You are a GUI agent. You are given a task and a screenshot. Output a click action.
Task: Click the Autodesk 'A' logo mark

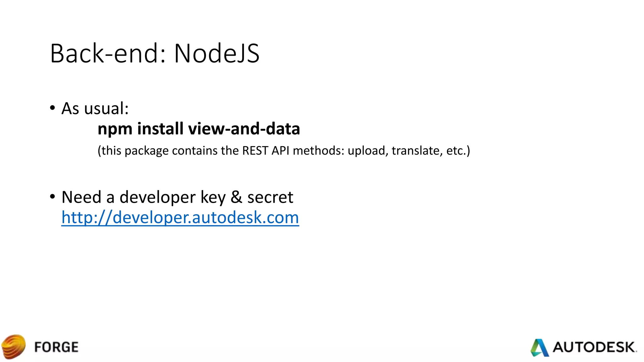540,348
